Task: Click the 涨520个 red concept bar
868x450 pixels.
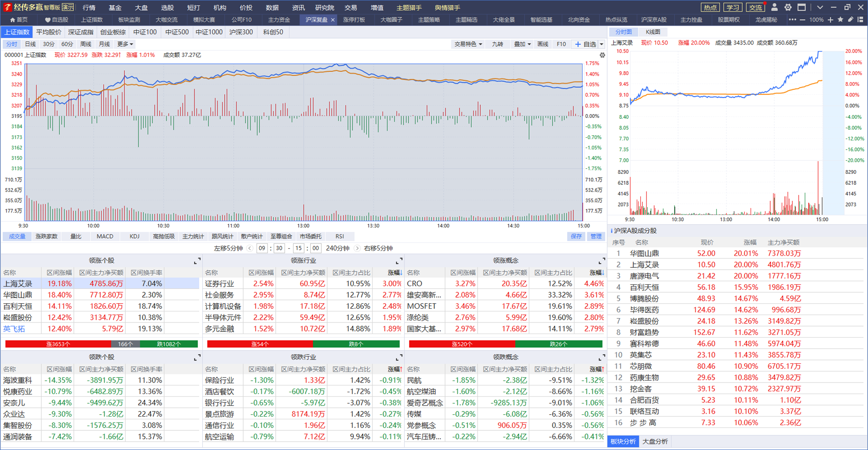Action: point(462,344)
